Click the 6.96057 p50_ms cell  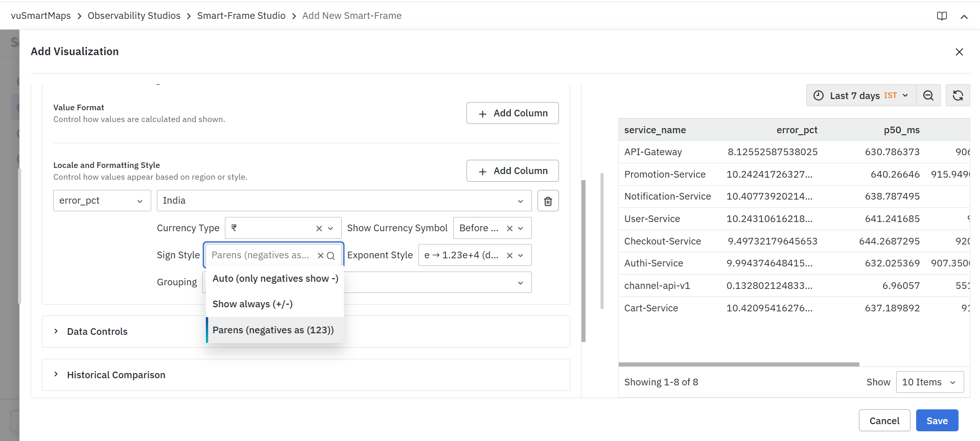point(901,286)
